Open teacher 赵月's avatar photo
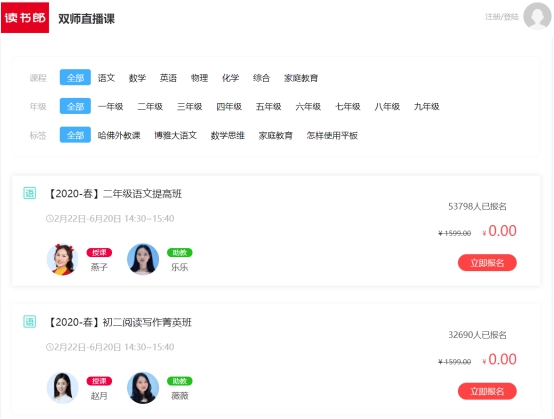The image size is (554, 419). point(63,388)
